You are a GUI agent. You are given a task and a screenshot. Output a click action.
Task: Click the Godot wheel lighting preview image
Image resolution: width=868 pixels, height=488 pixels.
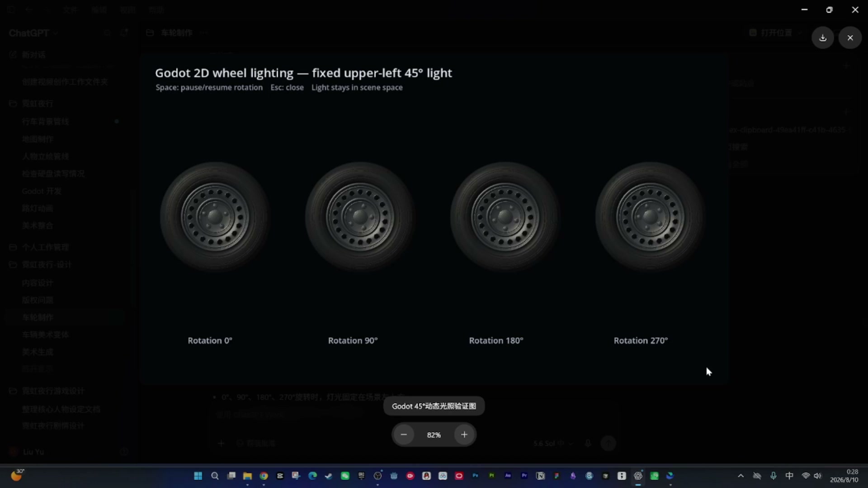pyautogui.click(x=434, y=219)
